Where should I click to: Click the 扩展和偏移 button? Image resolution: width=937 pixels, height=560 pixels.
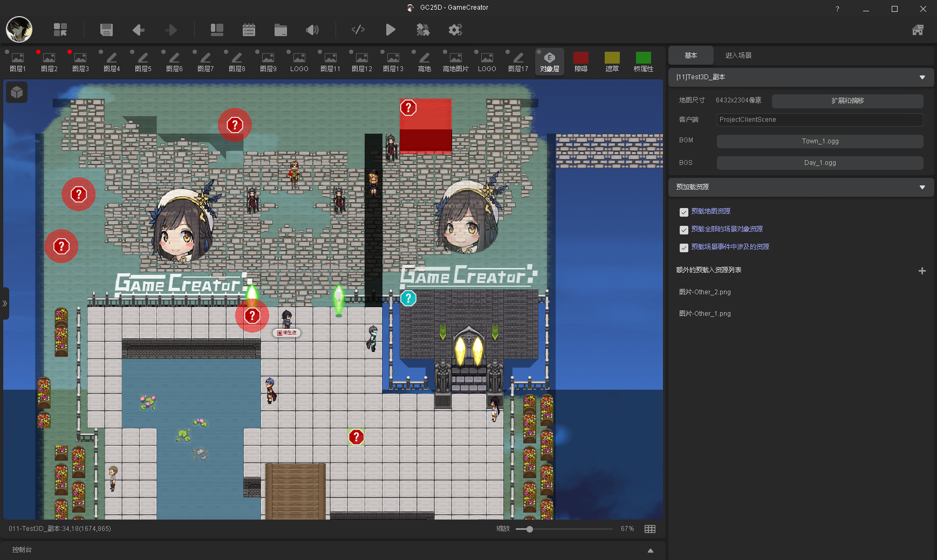[x=847, y=101]
